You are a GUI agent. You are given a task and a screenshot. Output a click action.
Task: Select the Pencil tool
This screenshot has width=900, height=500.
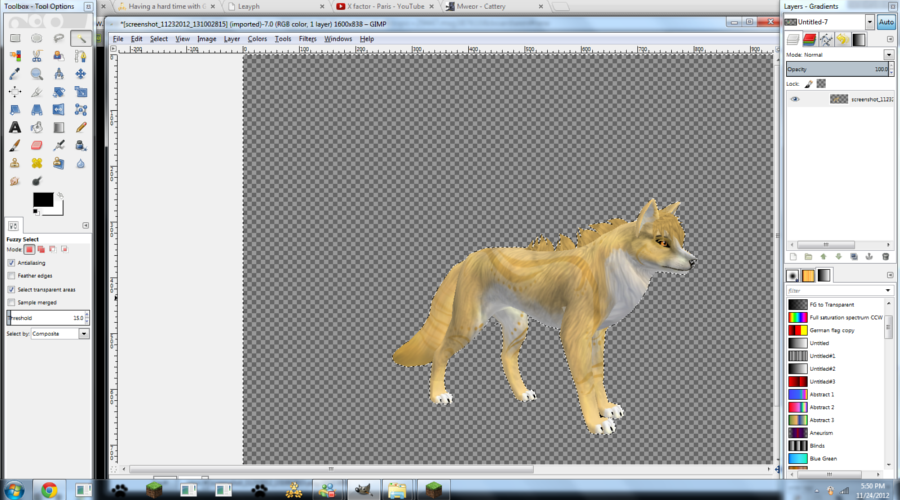(x=80, y=127)
